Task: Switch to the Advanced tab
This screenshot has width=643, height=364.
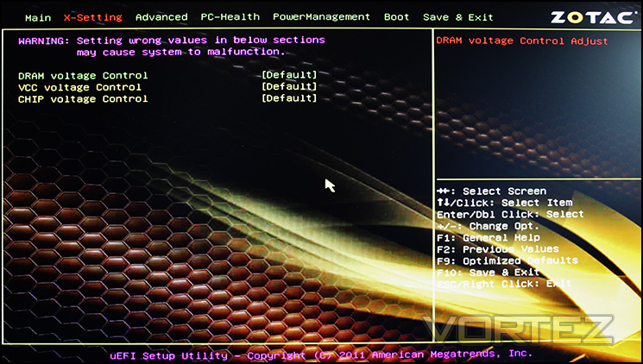Action: [x=161, y=17]
